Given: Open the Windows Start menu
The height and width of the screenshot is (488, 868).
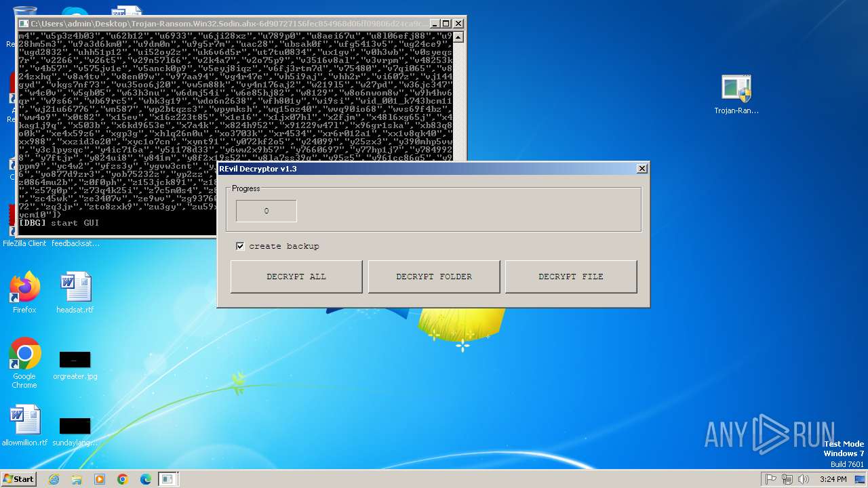Looking at the screenshot, I should coord(18,479).
